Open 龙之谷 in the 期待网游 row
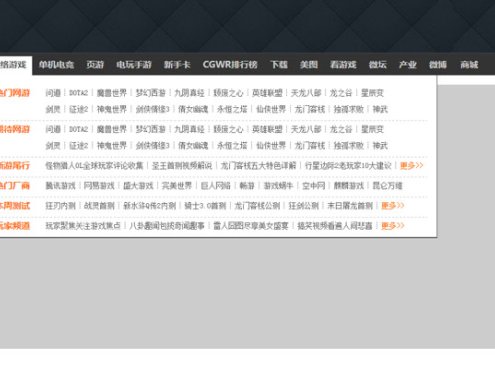The image size is (495, 370). coord(341,129)
